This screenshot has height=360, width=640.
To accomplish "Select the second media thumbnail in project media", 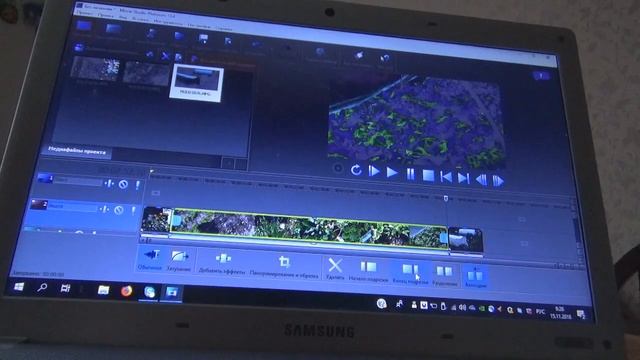I will (x=146, y=74).
